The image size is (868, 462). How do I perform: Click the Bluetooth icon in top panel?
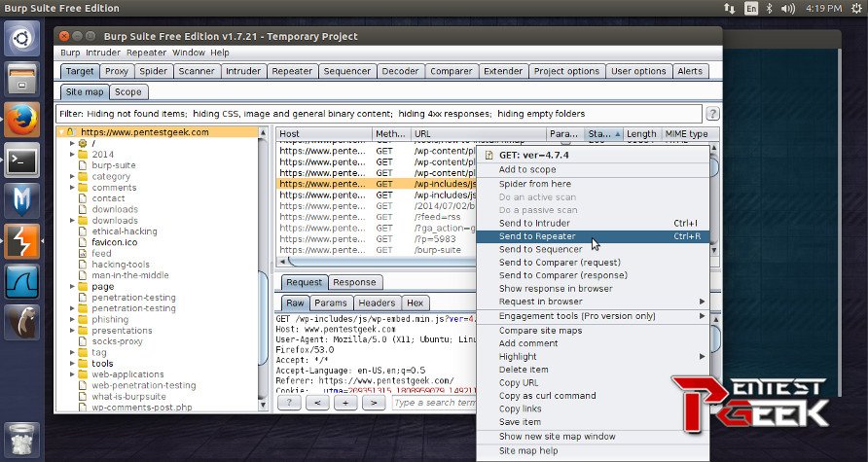pyautogui.click(x=770, y=9)
